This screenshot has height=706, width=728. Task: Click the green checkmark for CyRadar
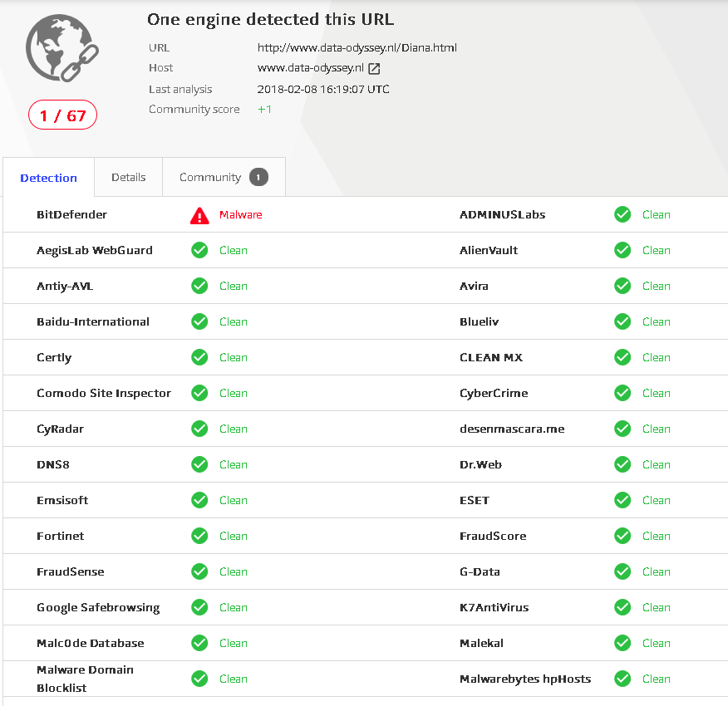199,429
